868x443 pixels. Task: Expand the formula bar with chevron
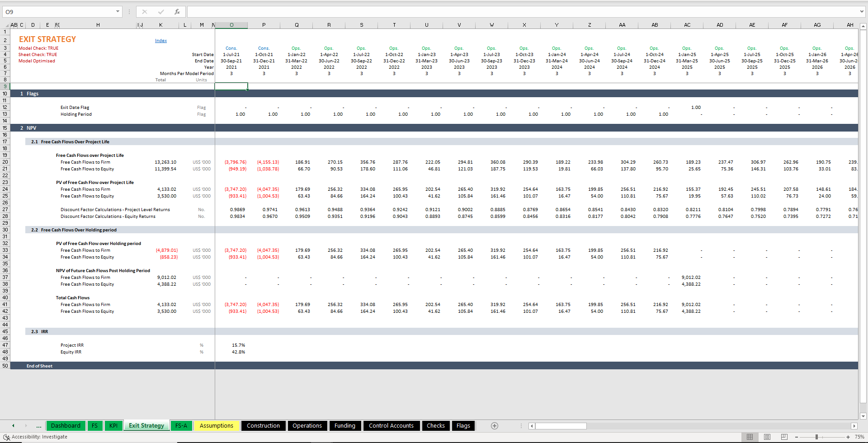coord(862,12)
